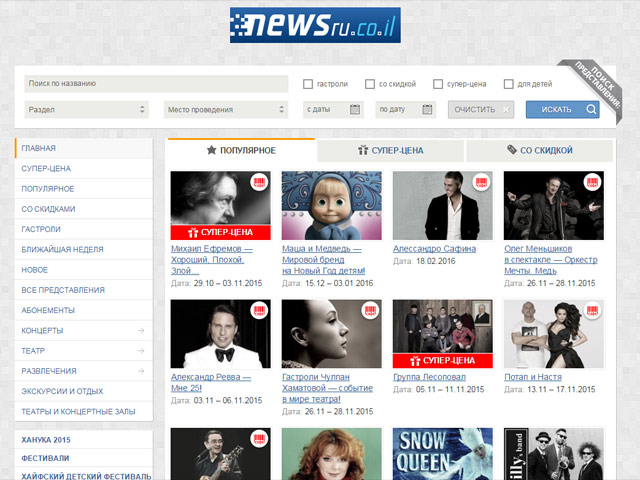This screenshot has width=640, height=480.
Task: Open the Маша и Медведь event link
Action: click(323, 260)
